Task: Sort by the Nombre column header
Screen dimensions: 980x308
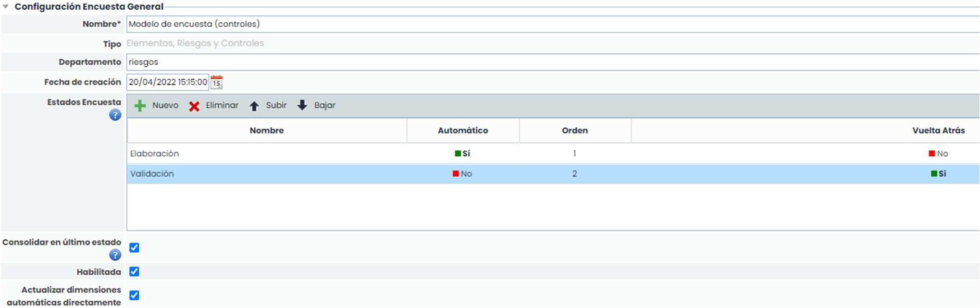Action: point(267,131)
